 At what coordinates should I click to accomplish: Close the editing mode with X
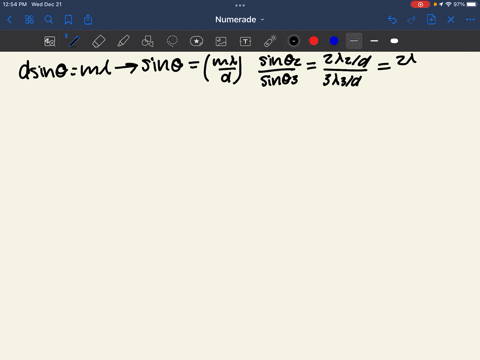451,20
